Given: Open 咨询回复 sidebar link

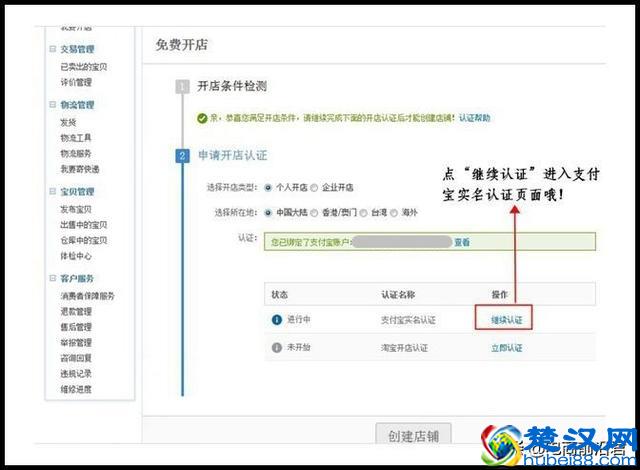Looking at the screenshot, I should tap(76, 358).
